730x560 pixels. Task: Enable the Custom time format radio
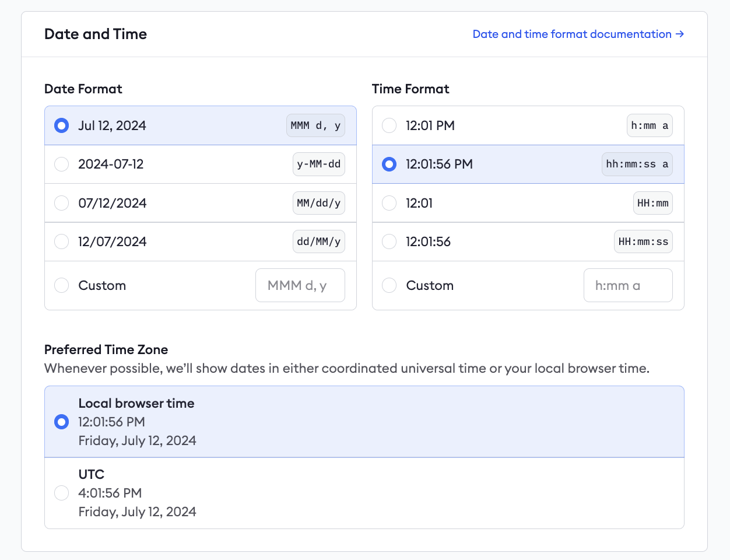pos(389,285)
